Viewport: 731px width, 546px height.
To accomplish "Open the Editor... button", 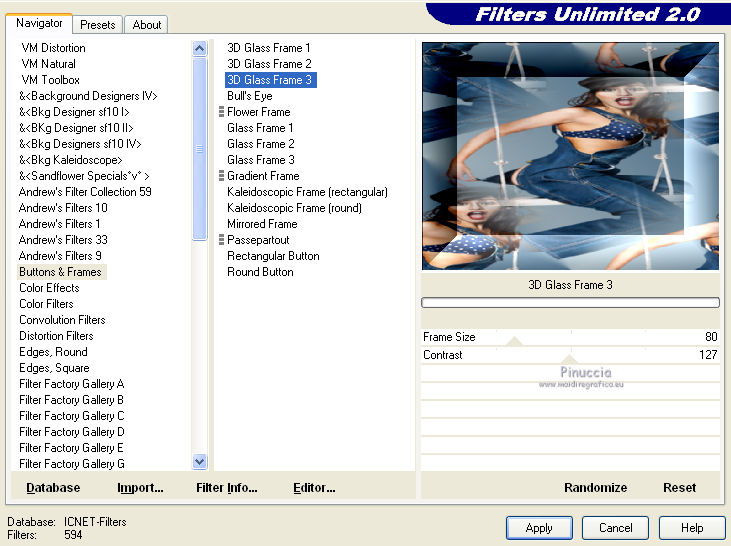I will (x=314, y=487).
